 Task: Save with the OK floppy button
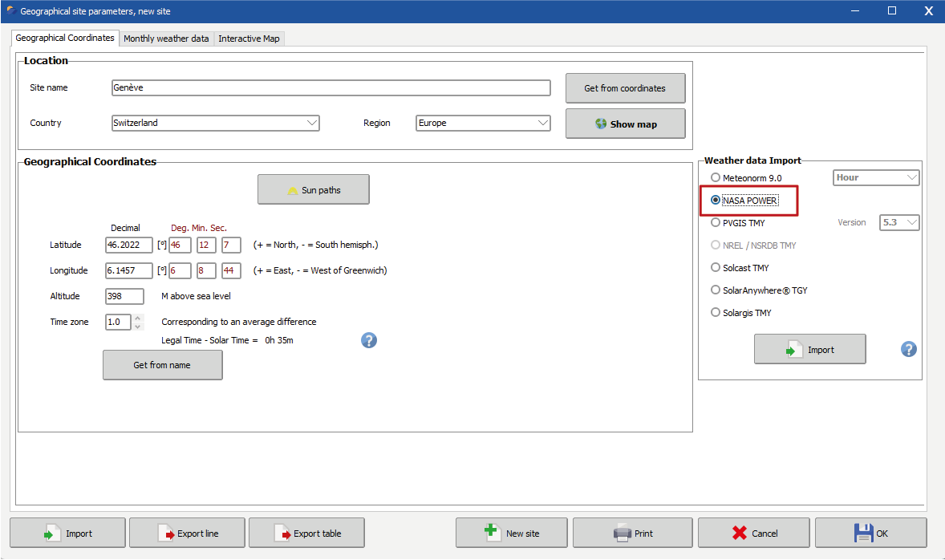(x=870, y=533)
